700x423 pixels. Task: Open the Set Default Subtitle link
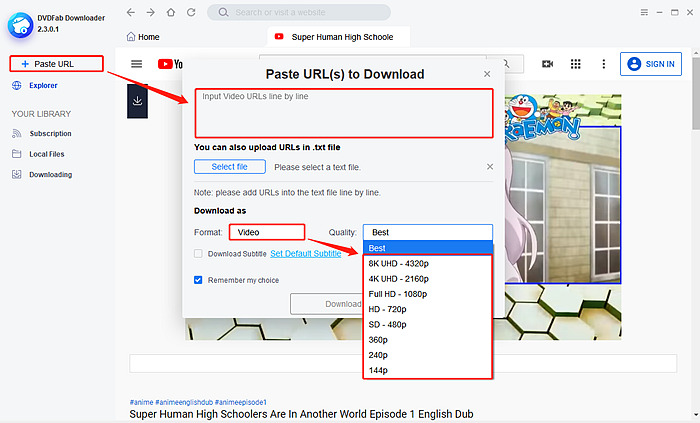click(305, 254)
